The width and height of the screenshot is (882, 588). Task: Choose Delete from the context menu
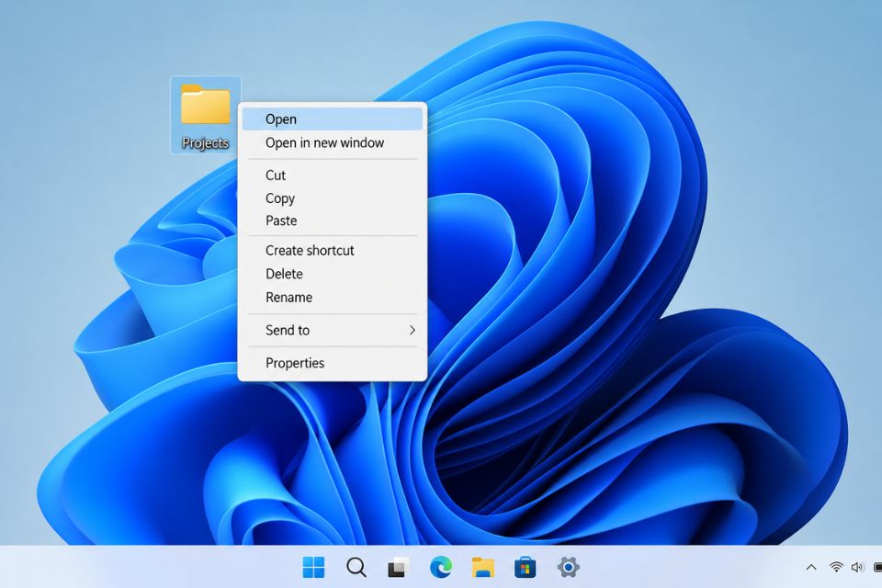[333, 274]
